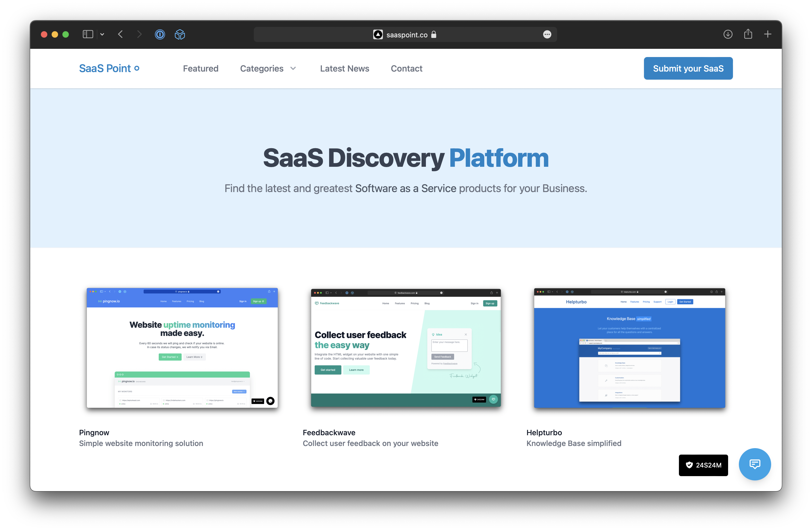Screen dimensions: 812x531
Task: Click the saaspoint.co site icon in address bar
Action: [378, 34]
